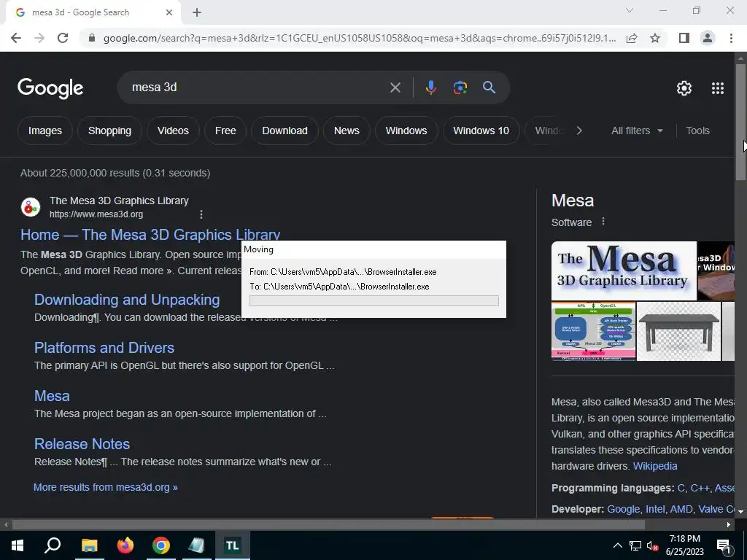Screen dimensions: 747x560
Task: Bookmark this page with the star icon
Action: (655, 38)
